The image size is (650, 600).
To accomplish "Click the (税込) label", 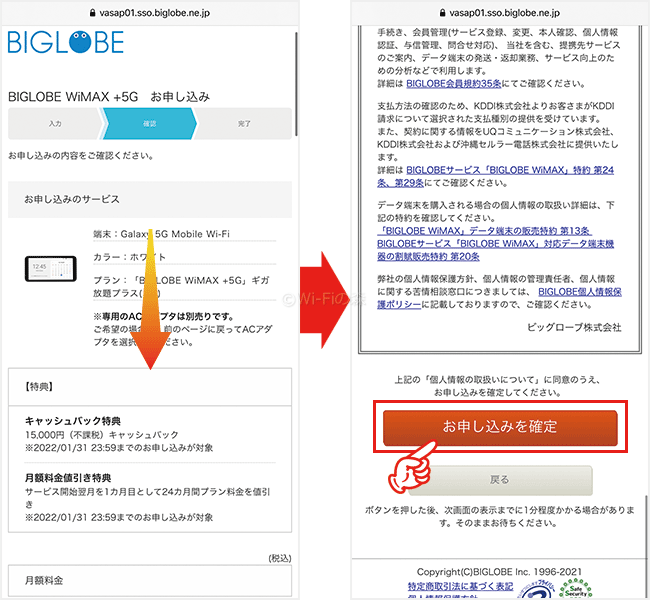I will point(280,558).
